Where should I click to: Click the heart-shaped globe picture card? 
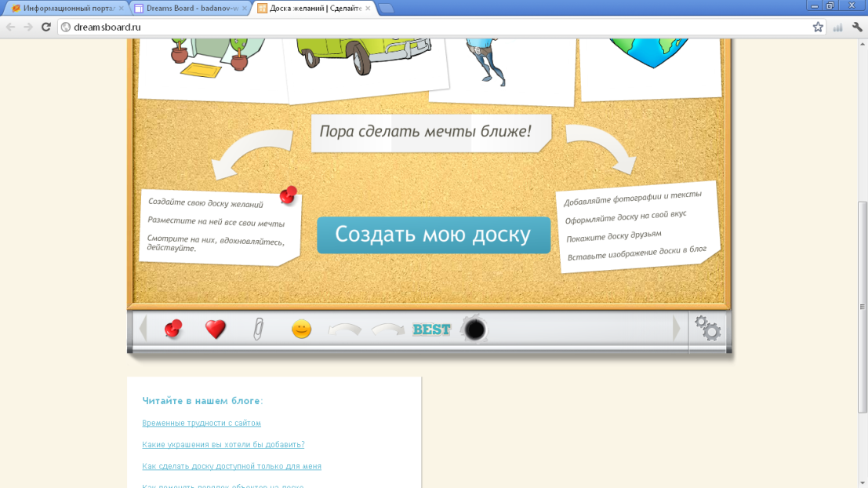click(651, 69)
